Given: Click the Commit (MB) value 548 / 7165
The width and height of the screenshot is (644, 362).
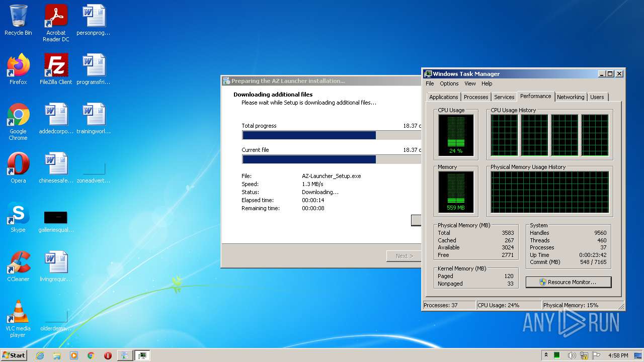Looking at the screenshot, I should (x=593, y=262).
